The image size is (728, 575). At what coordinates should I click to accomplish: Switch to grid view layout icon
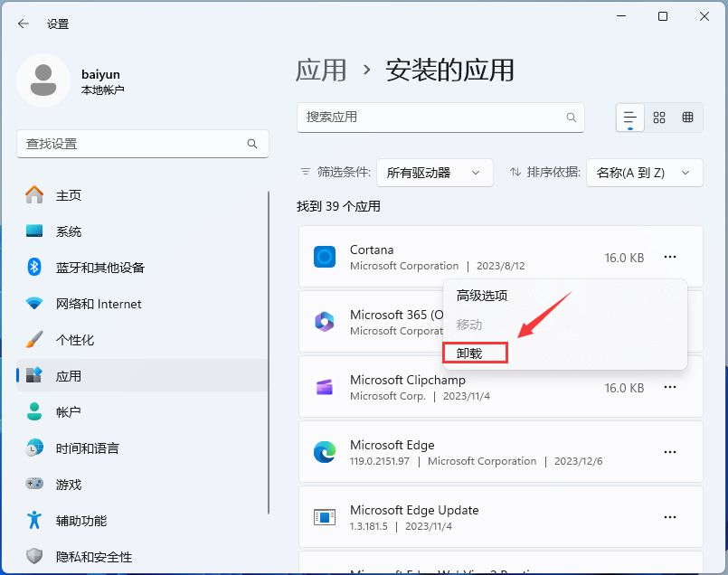click(659, 118)
